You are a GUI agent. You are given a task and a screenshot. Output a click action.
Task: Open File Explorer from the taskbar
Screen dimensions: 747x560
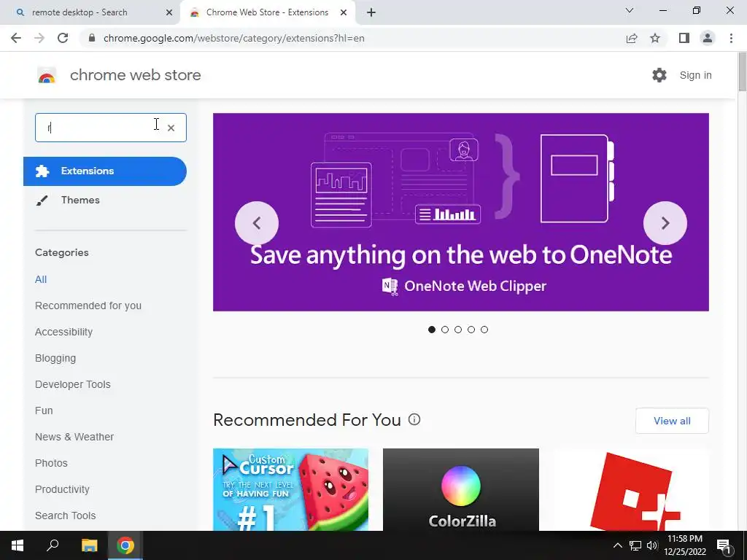89,545
